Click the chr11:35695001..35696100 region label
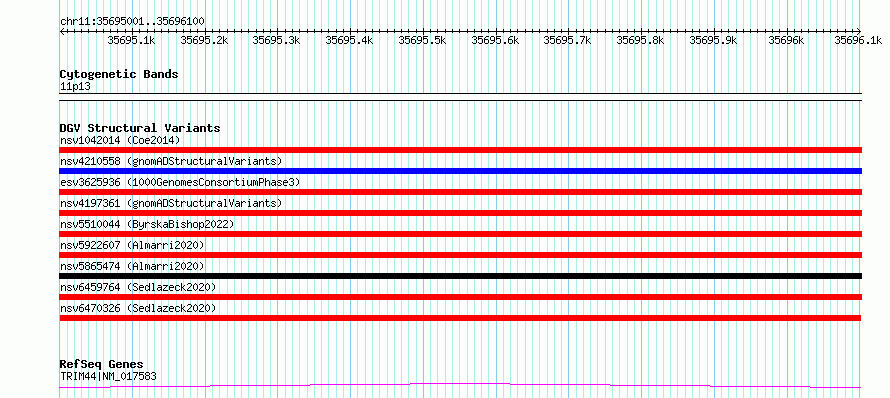 pos(132,21)
